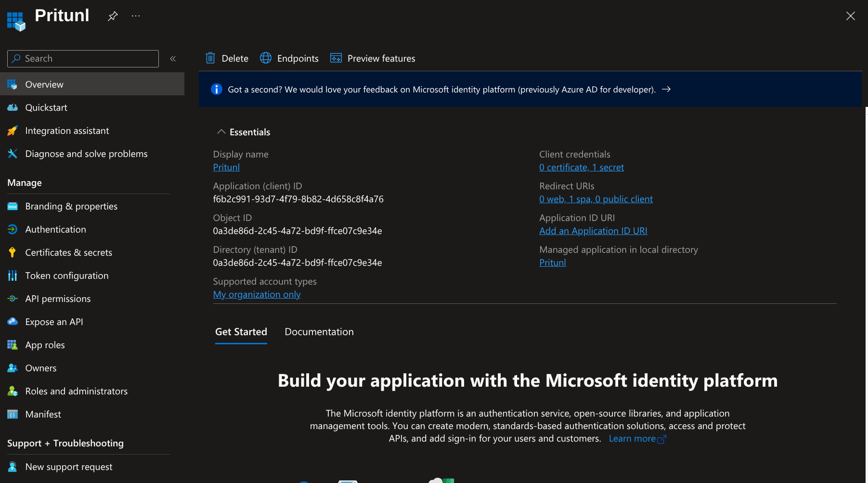Click the New support request icon

(x=13, y=467)
